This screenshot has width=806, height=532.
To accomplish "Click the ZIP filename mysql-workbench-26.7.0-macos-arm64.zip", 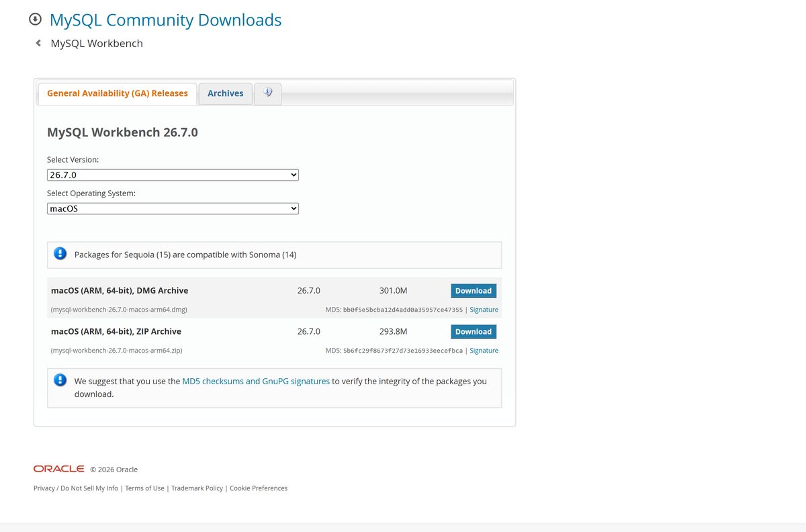I will tap(117, 351).
